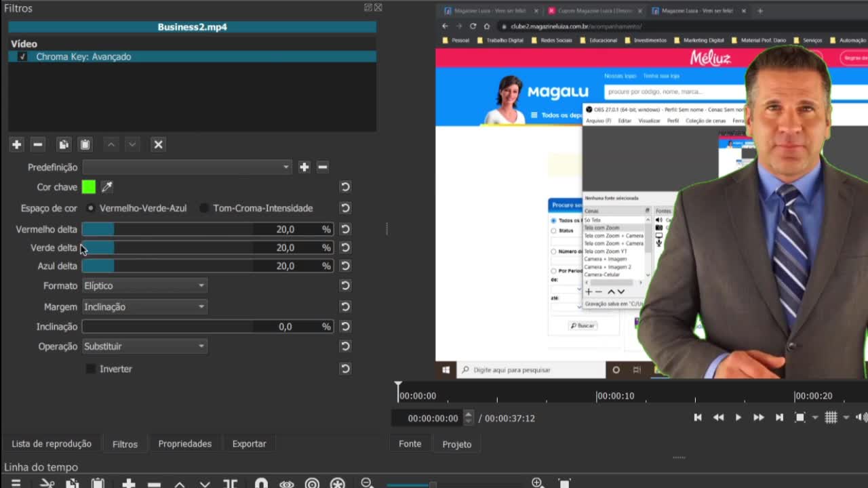This screenshot has width=868, height=488.
Task: Open the player zoom level dropdown arrow
Action: tap(815, 418)
